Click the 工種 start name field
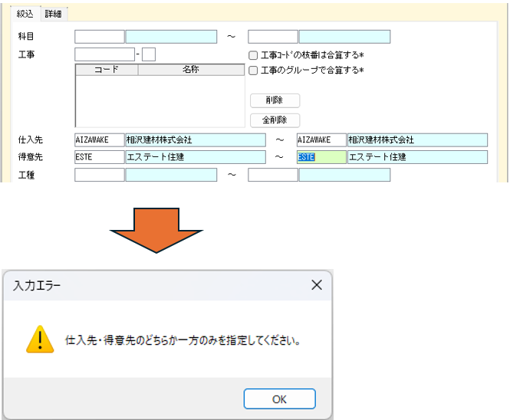The image size is (510, 420). pos(171,175)
